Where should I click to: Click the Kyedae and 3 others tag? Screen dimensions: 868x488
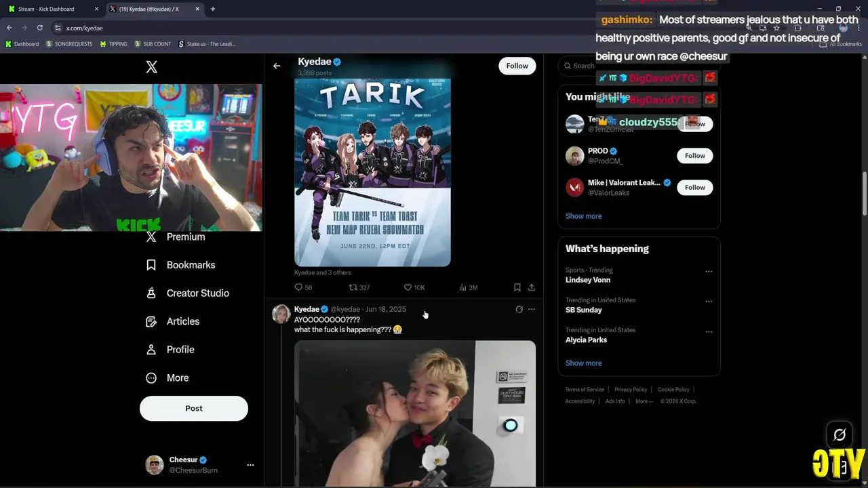point(323,272)
